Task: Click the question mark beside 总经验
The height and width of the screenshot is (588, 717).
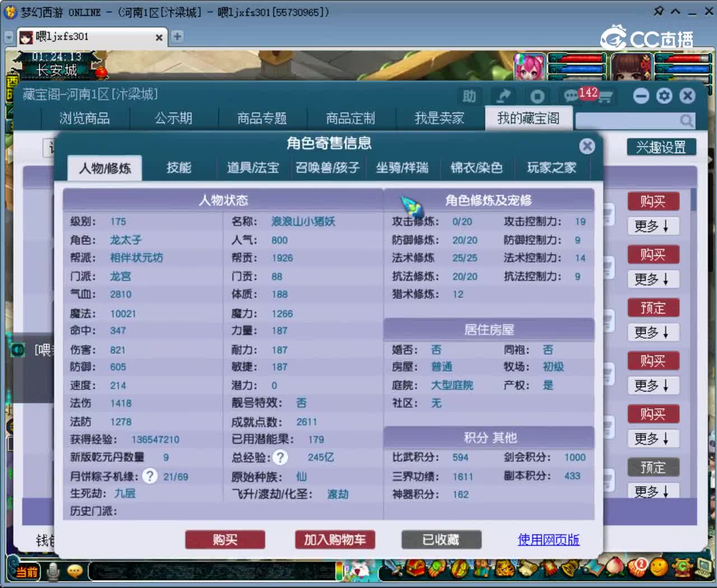Action: click(x=280, y=458)
